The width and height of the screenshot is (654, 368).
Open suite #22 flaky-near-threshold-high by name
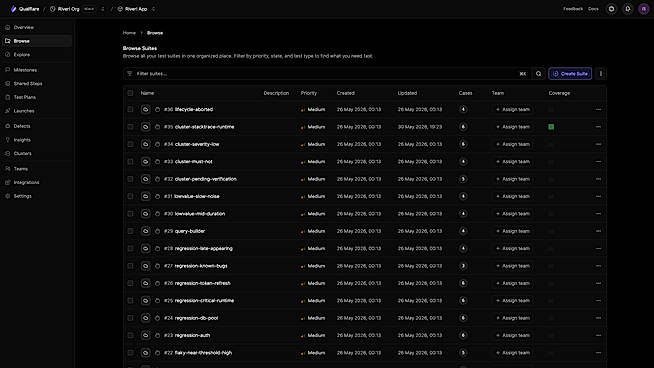pyautogui.click(x=203, y=353)
